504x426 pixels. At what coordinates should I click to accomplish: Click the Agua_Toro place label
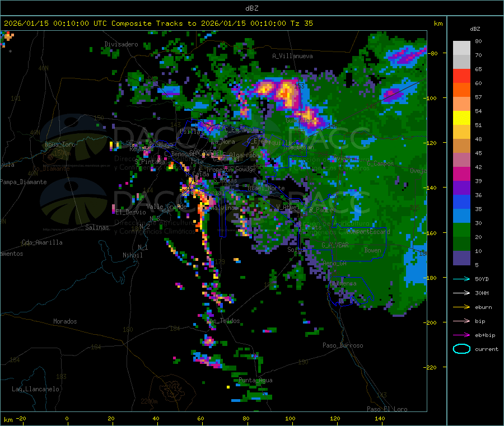coord(60,144)
